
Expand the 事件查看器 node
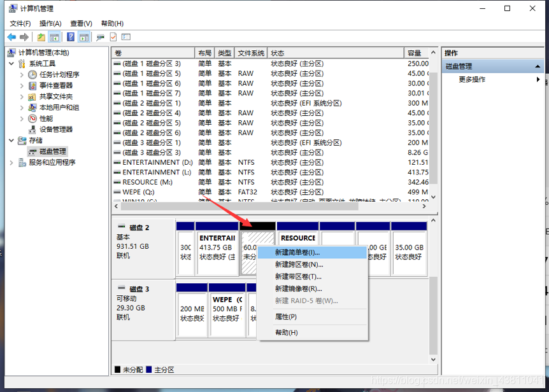(22, 86)
